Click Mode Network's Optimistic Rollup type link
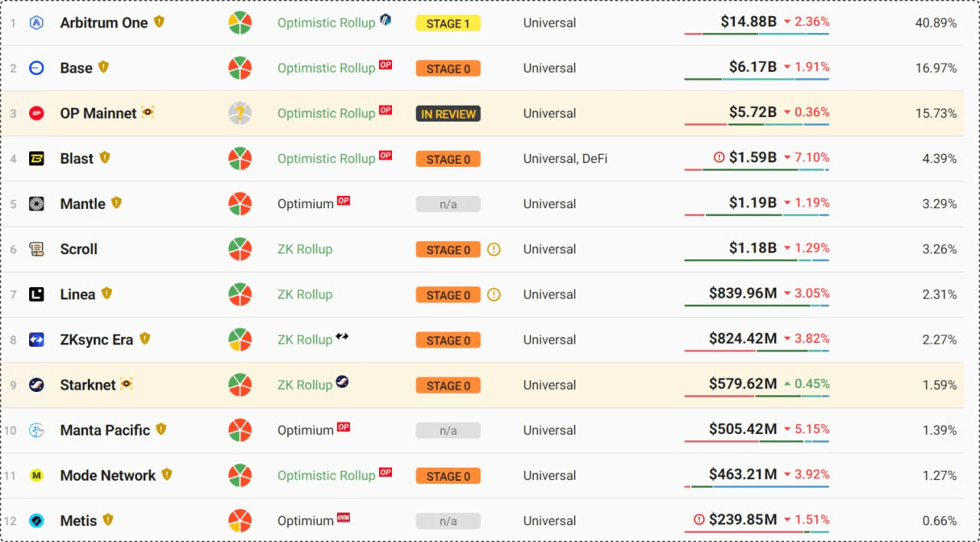 coord(326,475)
